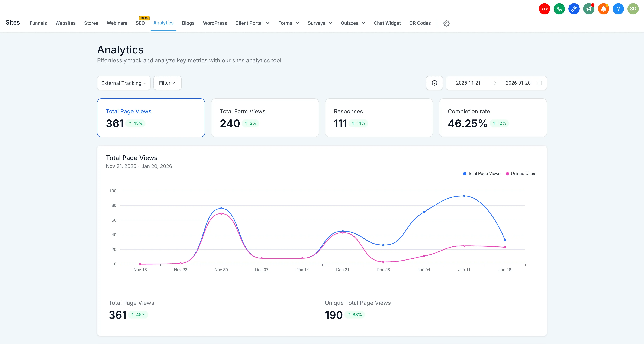Check announcements via the megaphone icon
The image size is (644, 344).
click(x=589, y=9)
